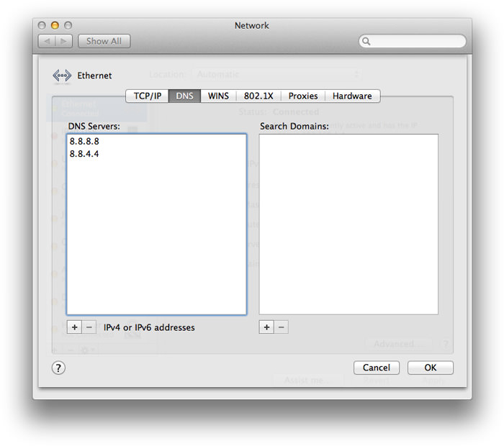Cancel the DNS changes
This screenshot has height=446, width=504.
[x=377, y=368]
